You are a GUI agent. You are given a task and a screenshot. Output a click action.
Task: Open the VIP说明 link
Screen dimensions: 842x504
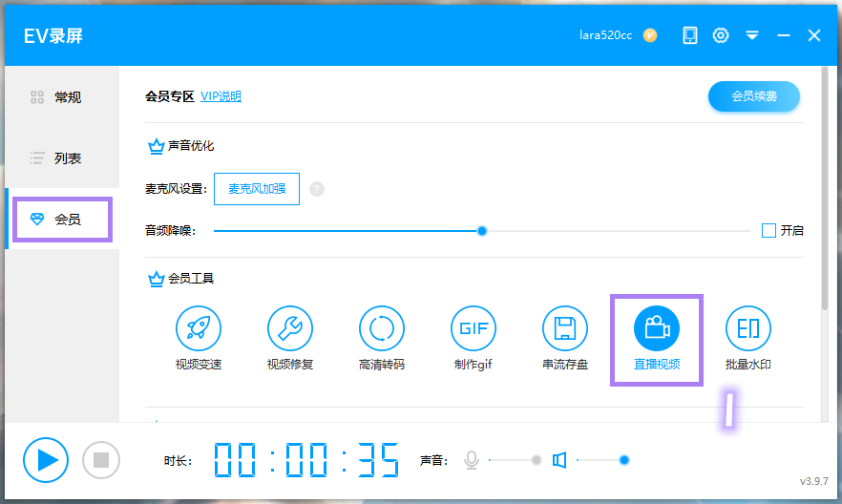pos(221,96)
